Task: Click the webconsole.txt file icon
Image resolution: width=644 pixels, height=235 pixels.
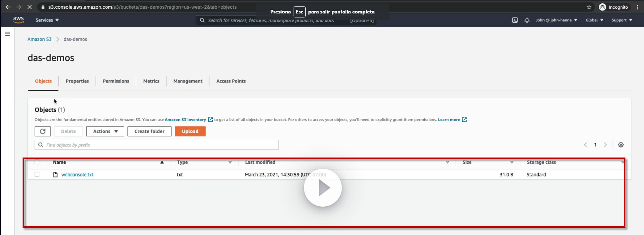Action: (55, 175)
